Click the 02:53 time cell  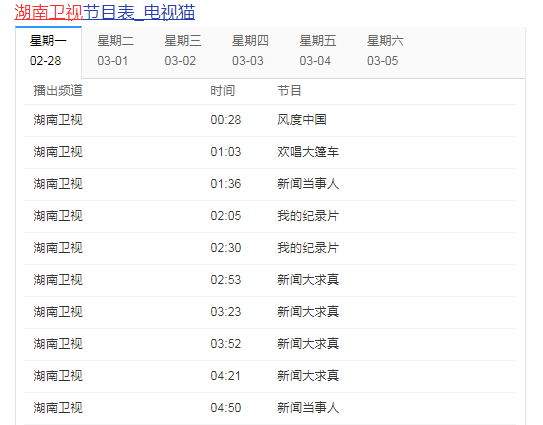pos(226,280)
